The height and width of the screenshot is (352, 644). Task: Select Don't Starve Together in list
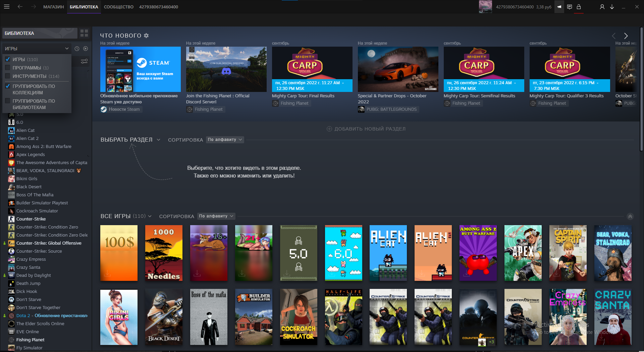point(38,307)
